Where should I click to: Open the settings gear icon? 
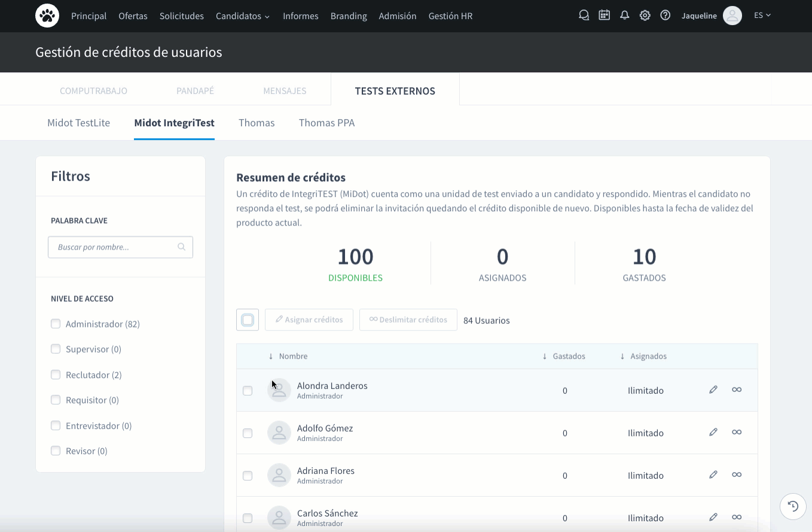(645, 16)
